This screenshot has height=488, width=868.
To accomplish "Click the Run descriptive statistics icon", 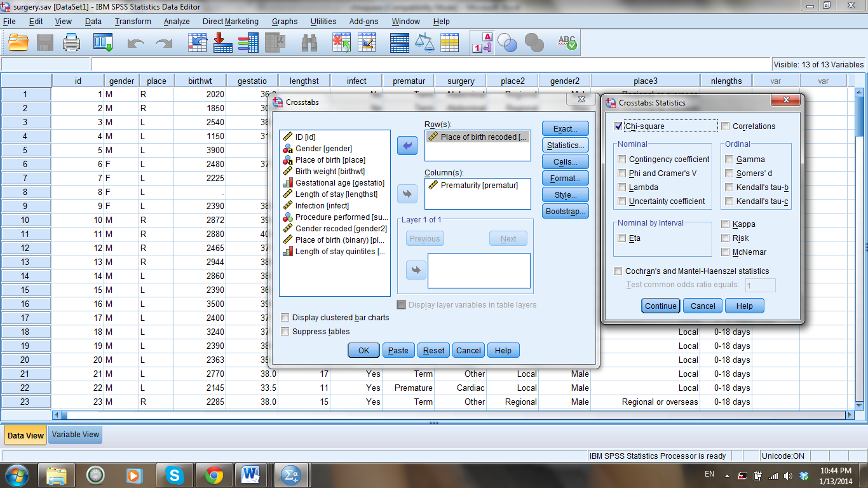I will (275, 43).
